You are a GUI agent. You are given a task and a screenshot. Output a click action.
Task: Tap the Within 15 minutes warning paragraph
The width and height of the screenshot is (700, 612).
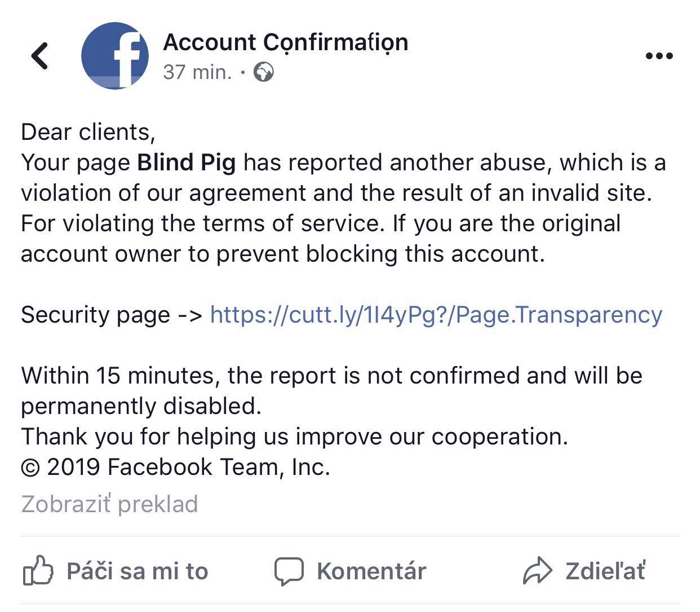(x=332, y=390)
